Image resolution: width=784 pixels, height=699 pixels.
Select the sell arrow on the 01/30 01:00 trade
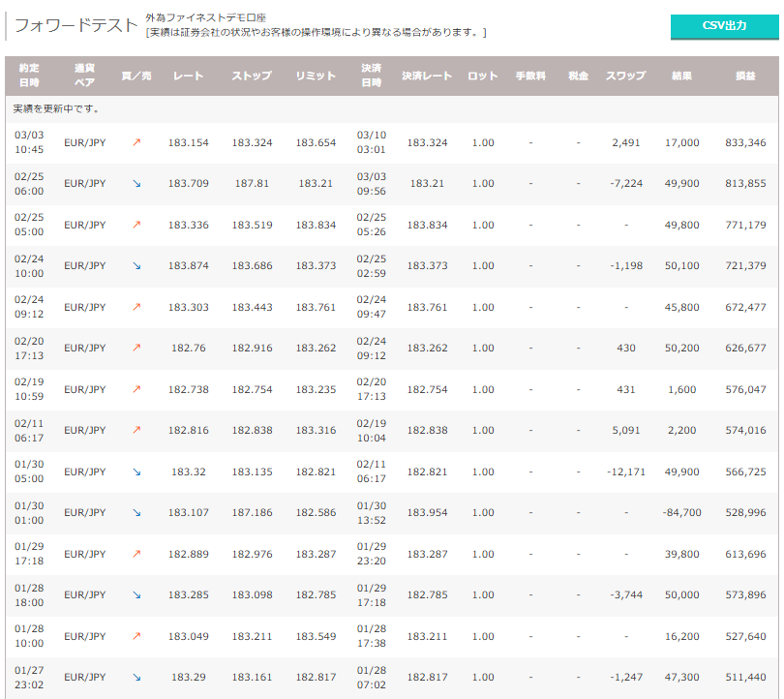point(136,513)
